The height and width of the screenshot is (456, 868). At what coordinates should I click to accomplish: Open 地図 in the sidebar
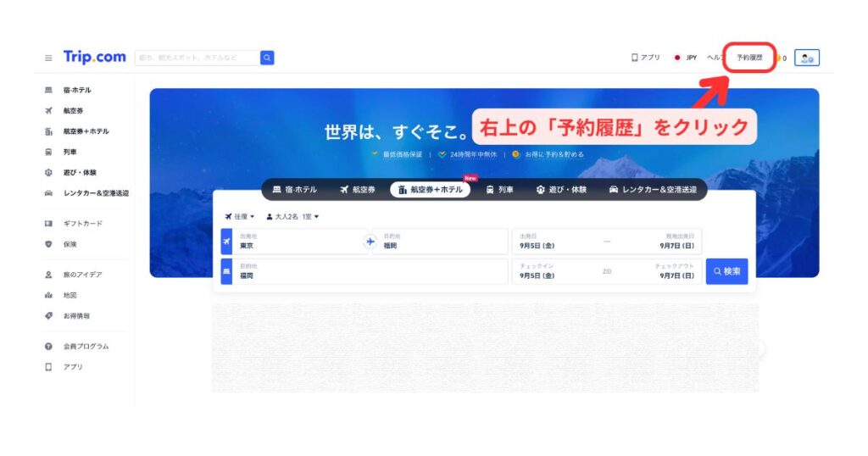pos(70,295)
